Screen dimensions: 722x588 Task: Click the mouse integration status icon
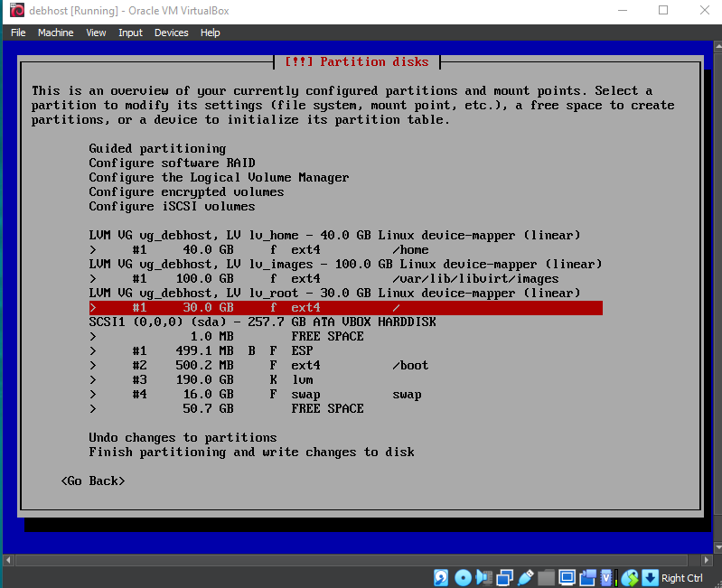630,577
